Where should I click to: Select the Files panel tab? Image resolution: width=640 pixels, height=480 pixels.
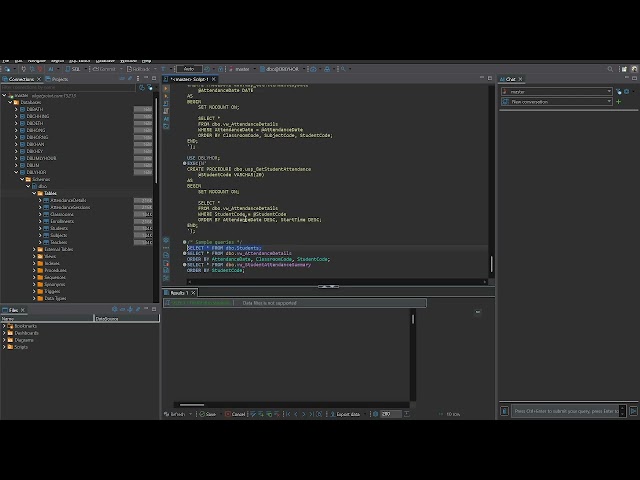pos(11,310)
